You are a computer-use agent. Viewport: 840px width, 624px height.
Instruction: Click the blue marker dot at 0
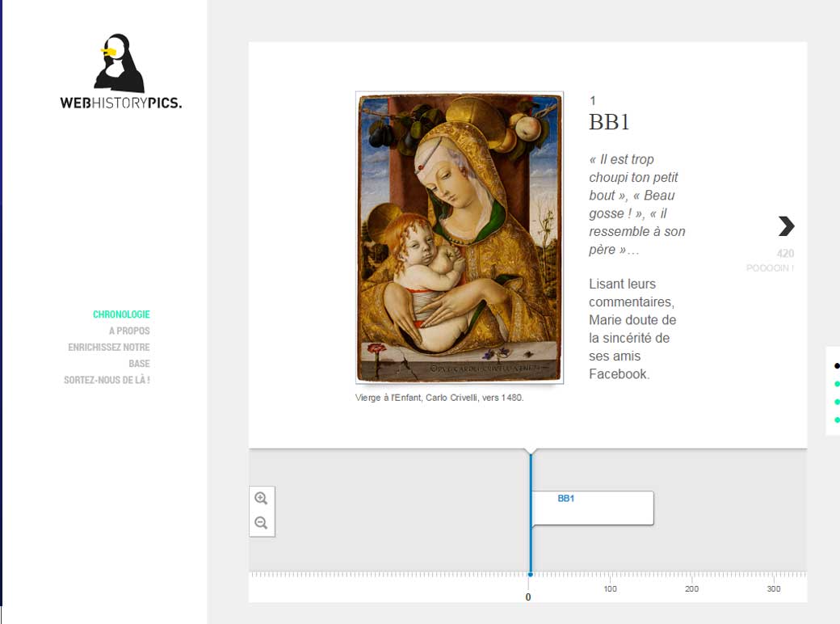coord(530,575)
